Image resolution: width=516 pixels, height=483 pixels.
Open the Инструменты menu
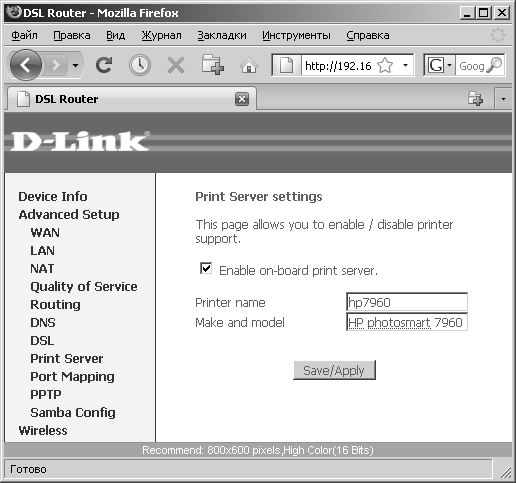[x=296, y=35]
